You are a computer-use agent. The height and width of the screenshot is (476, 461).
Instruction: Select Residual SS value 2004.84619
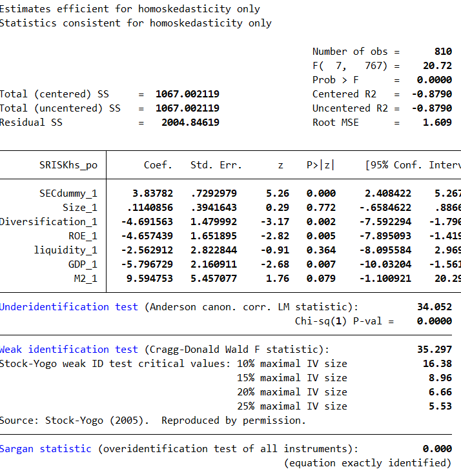click(190, 123)
